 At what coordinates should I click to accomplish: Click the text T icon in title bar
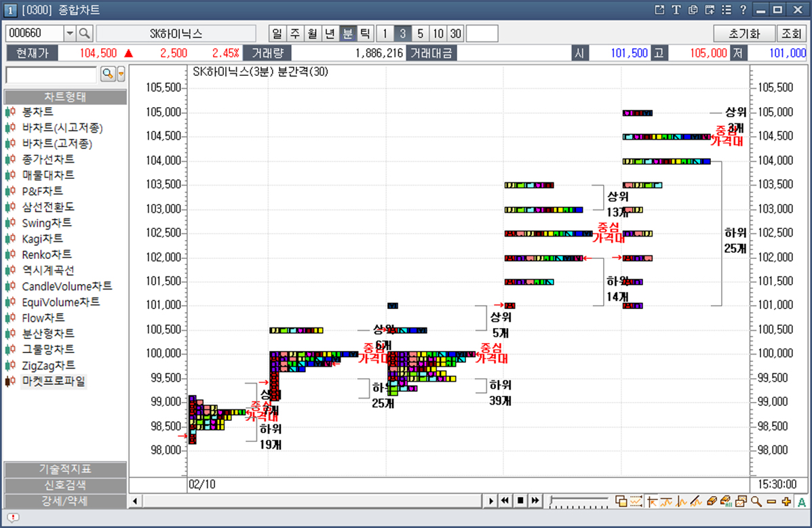tap(676, 9)
